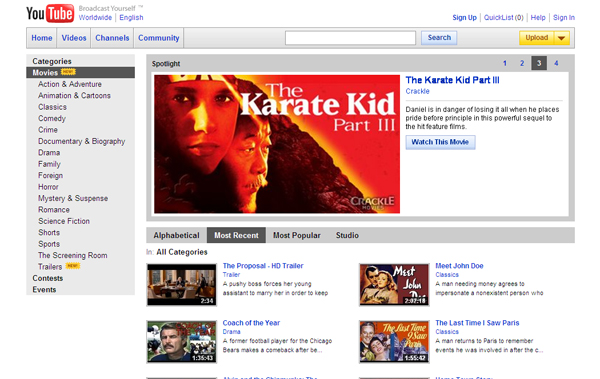Select Animation & Cartoons category
This screenshot has height=379, width=600.
pos(74,96)
